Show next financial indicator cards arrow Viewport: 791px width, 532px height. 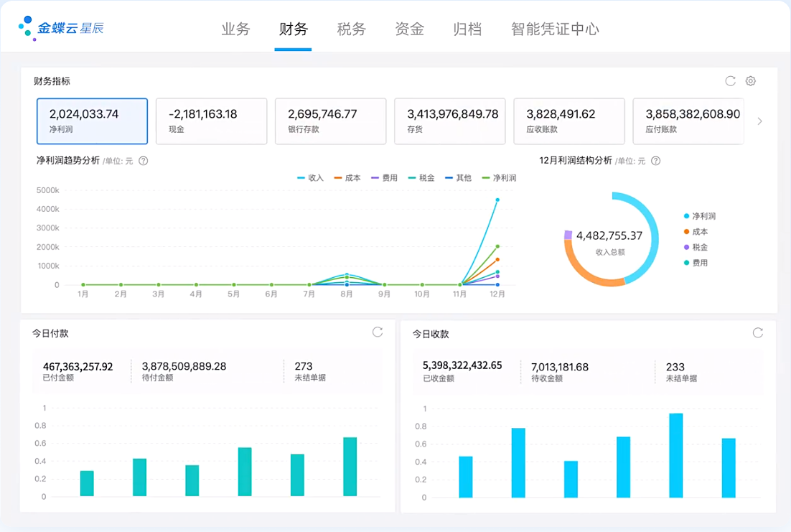759,121
